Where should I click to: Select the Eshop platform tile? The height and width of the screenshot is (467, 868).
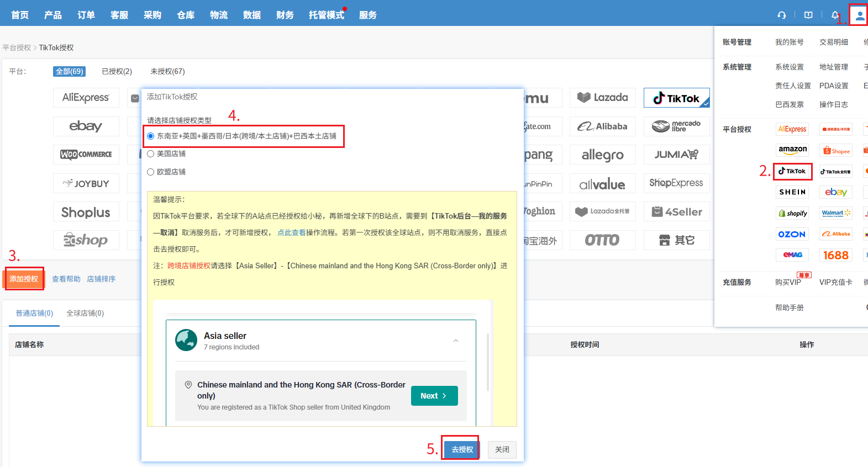click(x=86, y=240)
